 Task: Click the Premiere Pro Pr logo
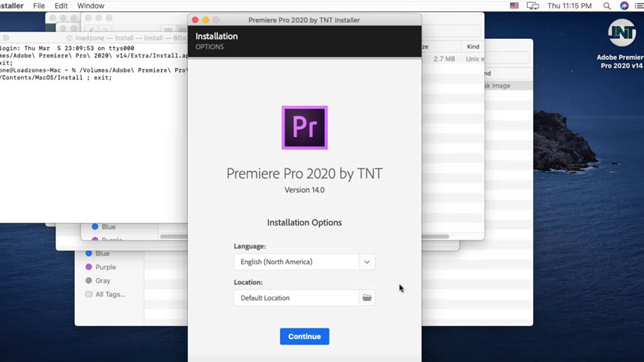[304, 128]
